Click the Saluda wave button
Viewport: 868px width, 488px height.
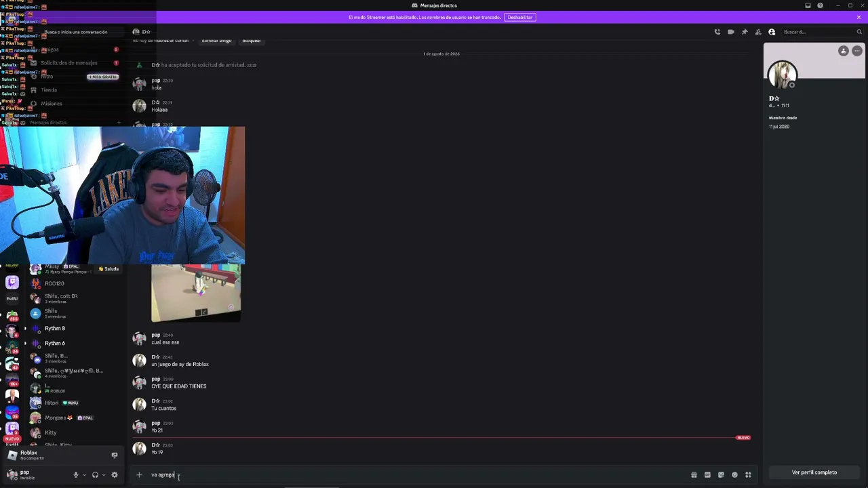click(x=108, y=269)
